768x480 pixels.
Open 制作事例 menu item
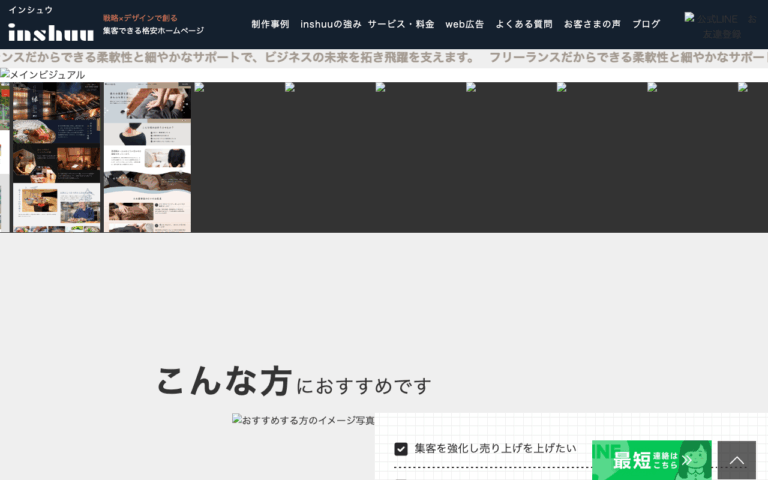(x=270, y=24)
